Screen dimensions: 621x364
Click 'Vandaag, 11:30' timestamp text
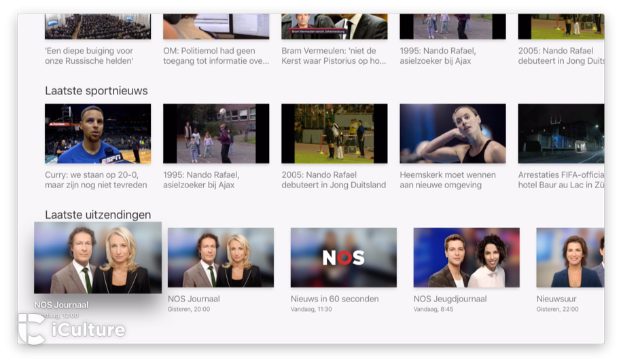coord(311,309)
